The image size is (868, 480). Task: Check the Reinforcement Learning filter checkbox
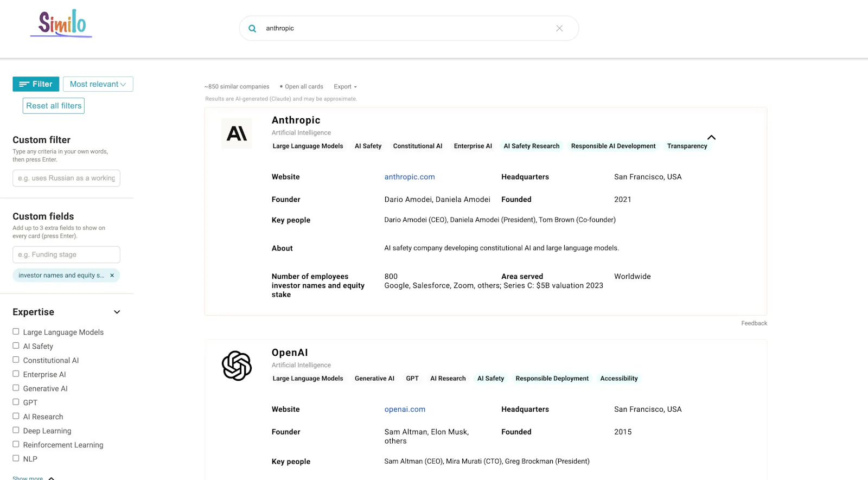pyautogui.click(x=16, y=444)
